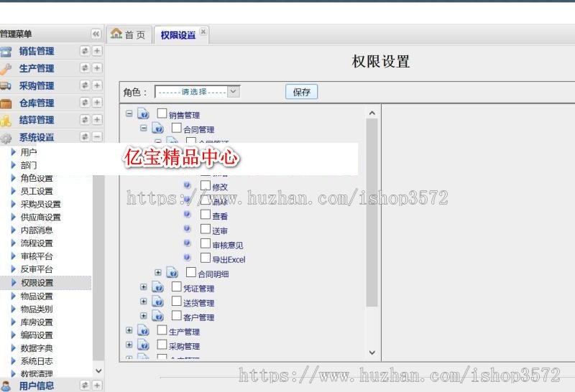Open 角色设置 in the system menu

[37, 179]
